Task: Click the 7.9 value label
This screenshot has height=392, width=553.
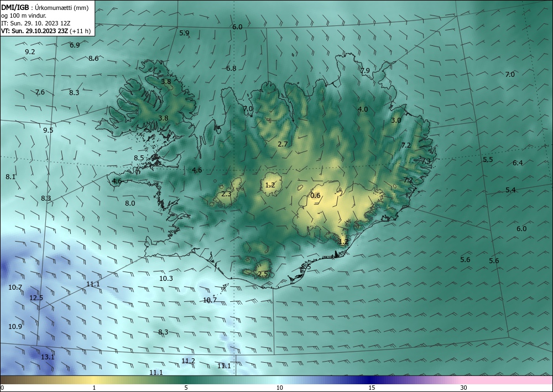Action: (365, 71)
